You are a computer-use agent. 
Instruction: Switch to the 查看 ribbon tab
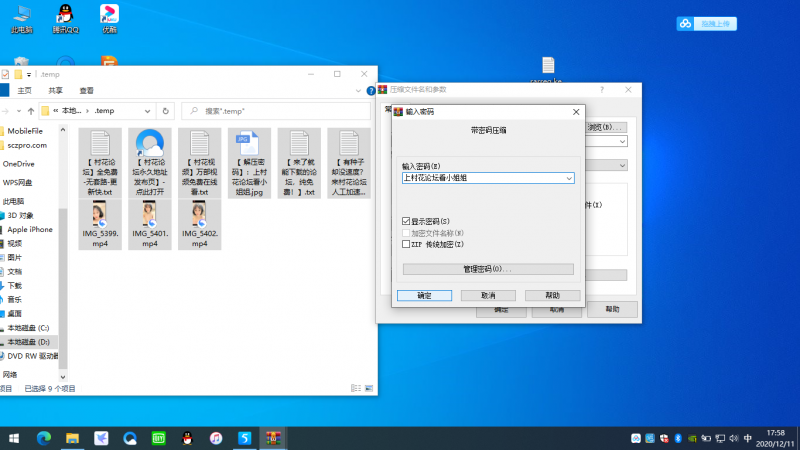(x=87, y=90)
